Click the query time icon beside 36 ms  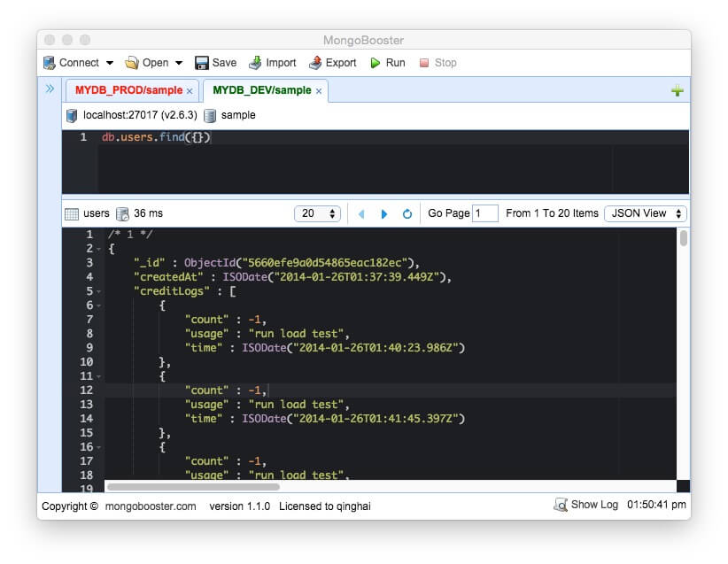click(x=122, y=214)
